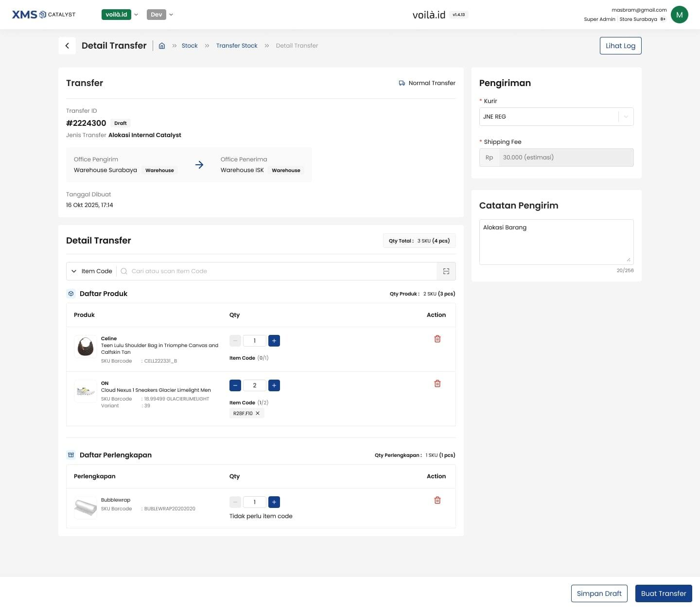Viewport: 700px width, 610px height.
Task: Increase quantity of Cloud Nexus sneakers
Action: 274,385
